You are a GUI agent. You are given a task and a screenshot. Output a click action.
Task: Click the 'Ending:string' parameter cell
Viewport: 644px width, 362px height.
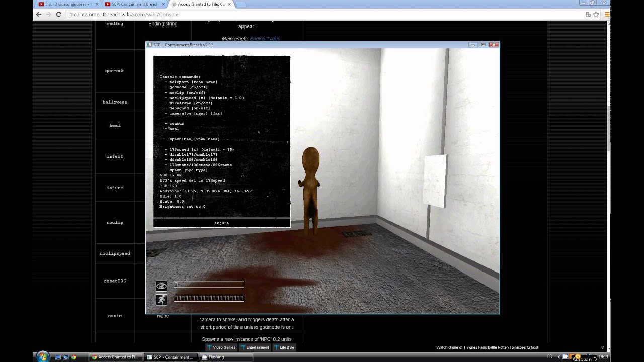coord(163,24)
